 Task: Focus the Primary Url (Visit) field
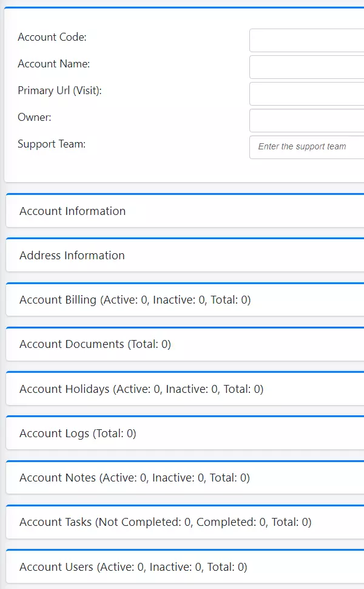coord(307,94)
